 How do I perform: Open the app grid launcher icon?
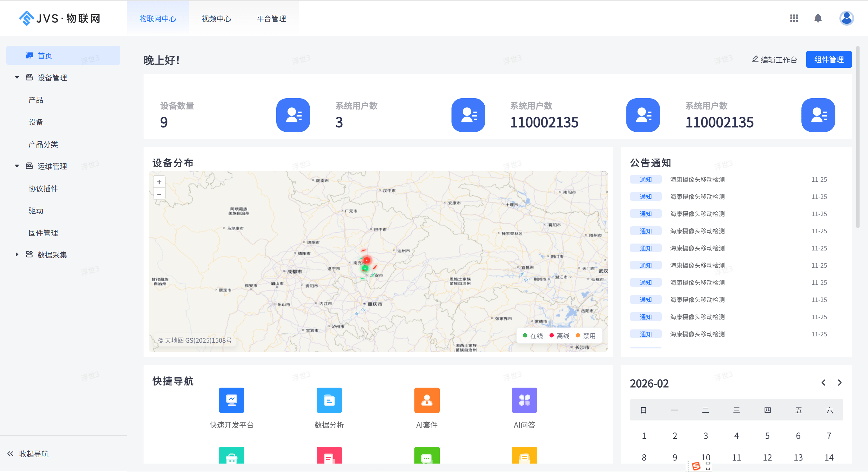point(794,18)
